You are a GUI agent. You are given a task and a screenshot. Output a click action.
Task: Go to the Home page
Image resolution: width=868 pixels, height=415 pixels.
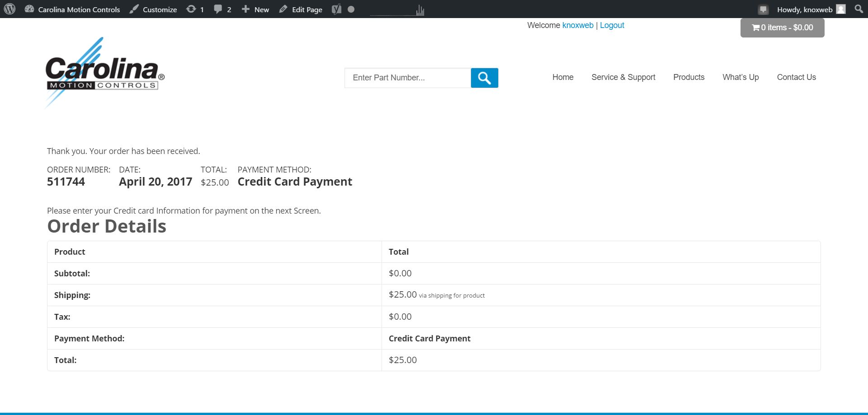pyautogui.click(x=563, y=77)
